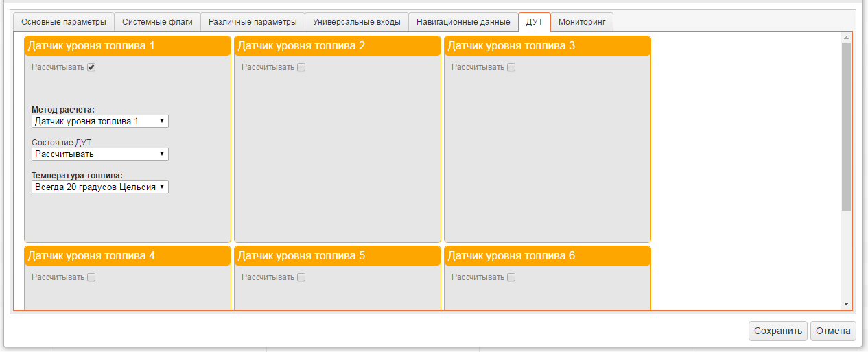868x352 pixels.
Task: Click the scrollbar down arrow
Action: point(846,304)
